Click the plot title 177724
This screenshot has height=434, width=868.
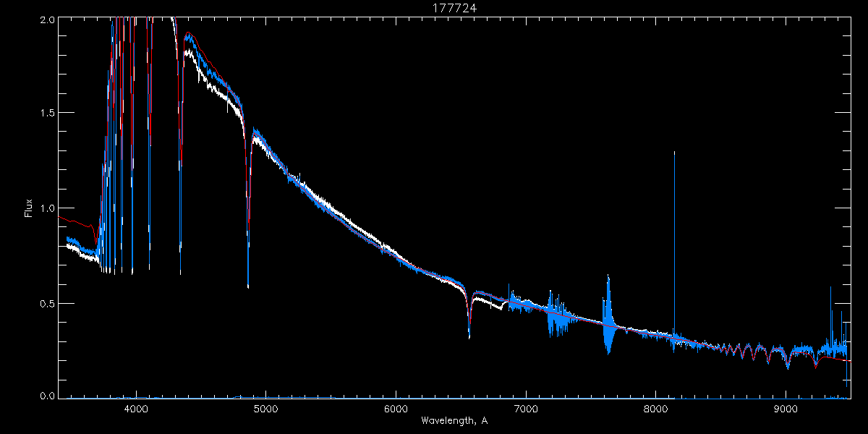(454, 8)
